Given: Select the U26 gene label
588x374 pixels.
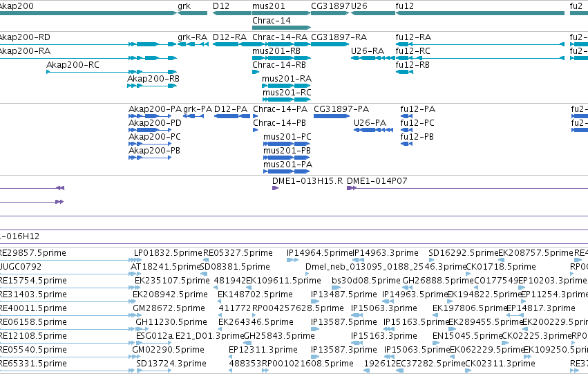Looking at the screenshot, I should tap(359, 6).
